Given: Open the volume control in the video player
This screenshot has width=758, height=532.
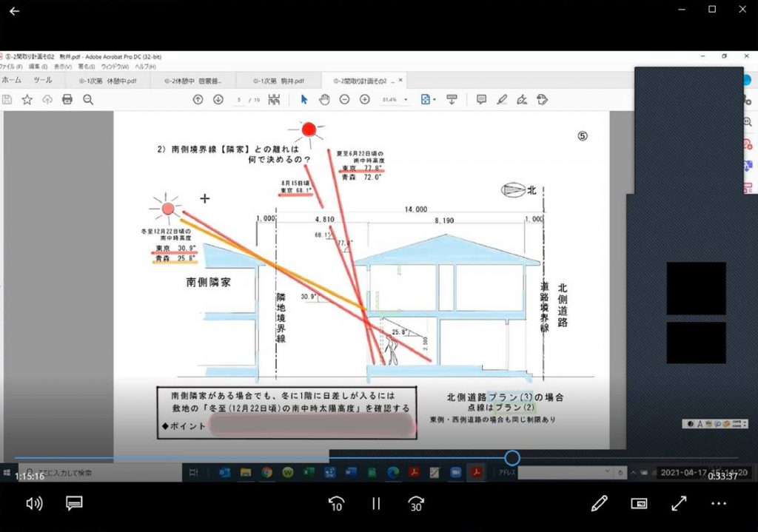Looking at the screenshot, I should click(34, 503).
